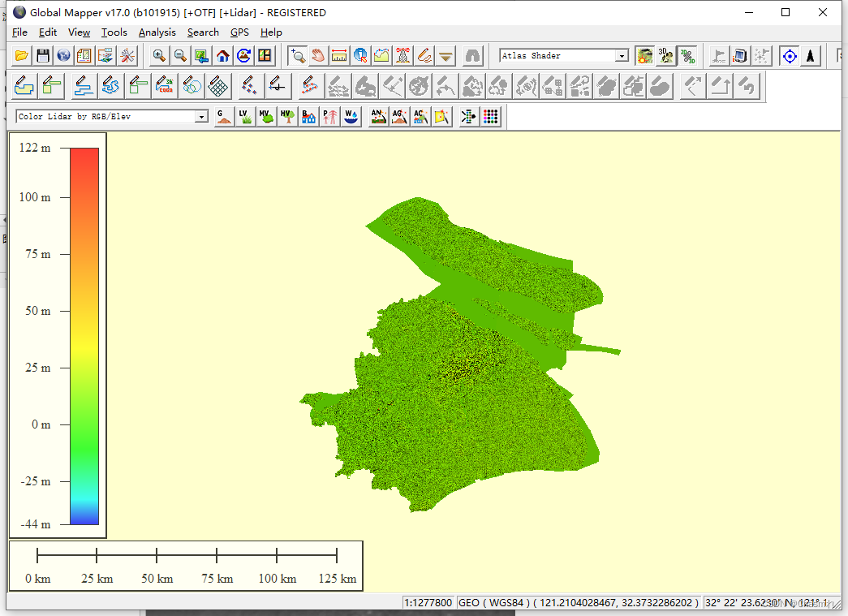Viewport: 848px width, 616px height.
Task: Click the lidar point filter arrow icon
Action: click(x=469, y=116)
